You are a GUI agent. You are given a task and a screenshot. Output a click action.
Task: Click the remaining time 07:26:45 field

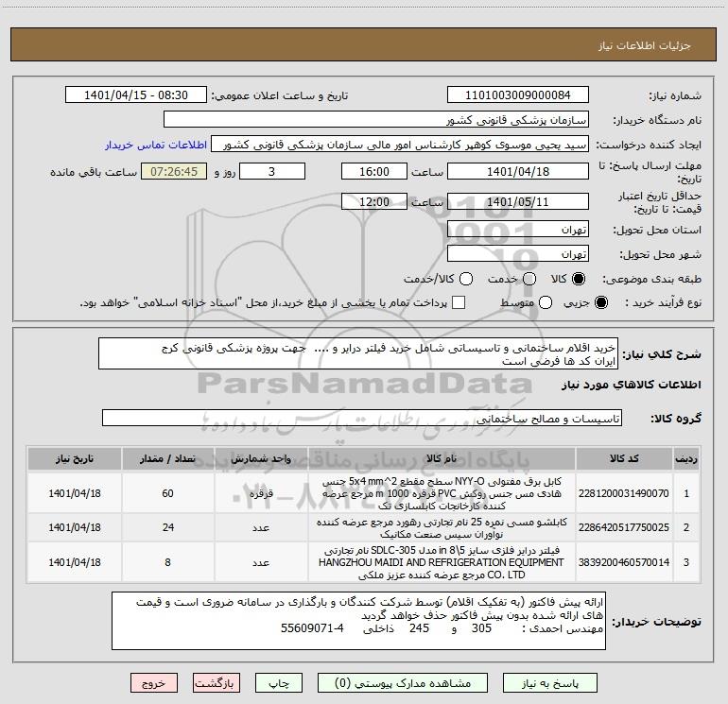pyautogui.click(x=174, y=171)
